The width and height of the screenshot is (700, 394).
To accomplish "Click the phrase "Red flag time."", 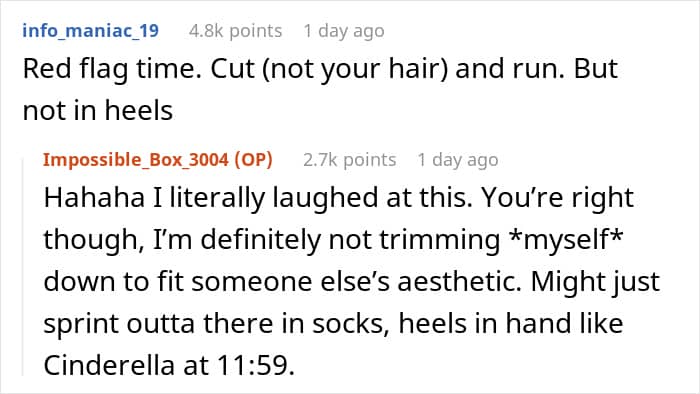I will [112, 70].
